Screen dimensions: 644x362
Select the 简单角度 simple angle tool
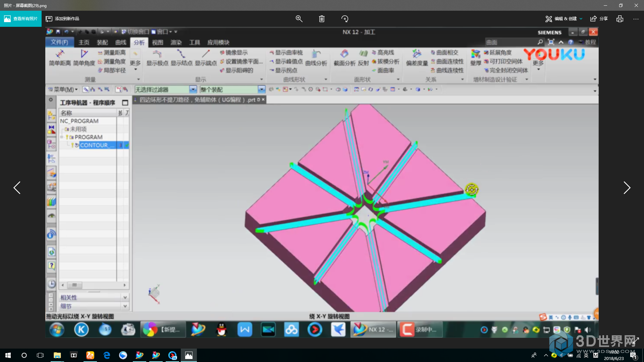pyautogui.click(x=84, y=58)
